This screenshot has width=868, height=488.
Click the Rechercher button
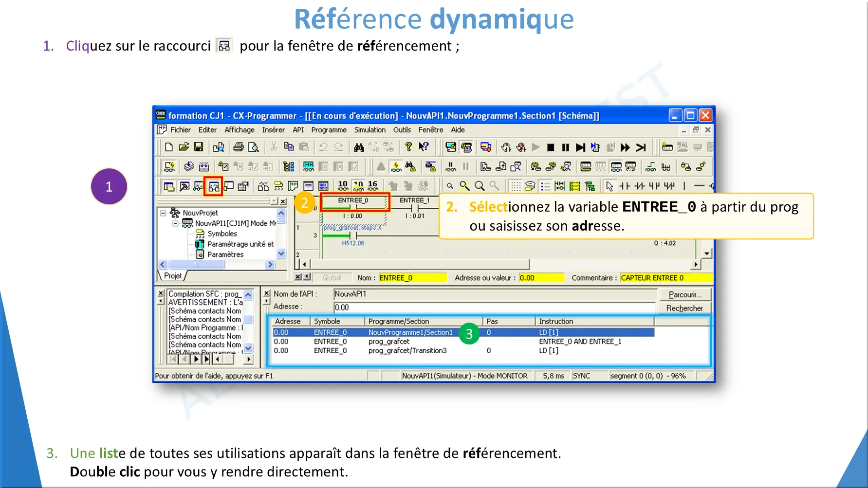[x=684, y=308]
